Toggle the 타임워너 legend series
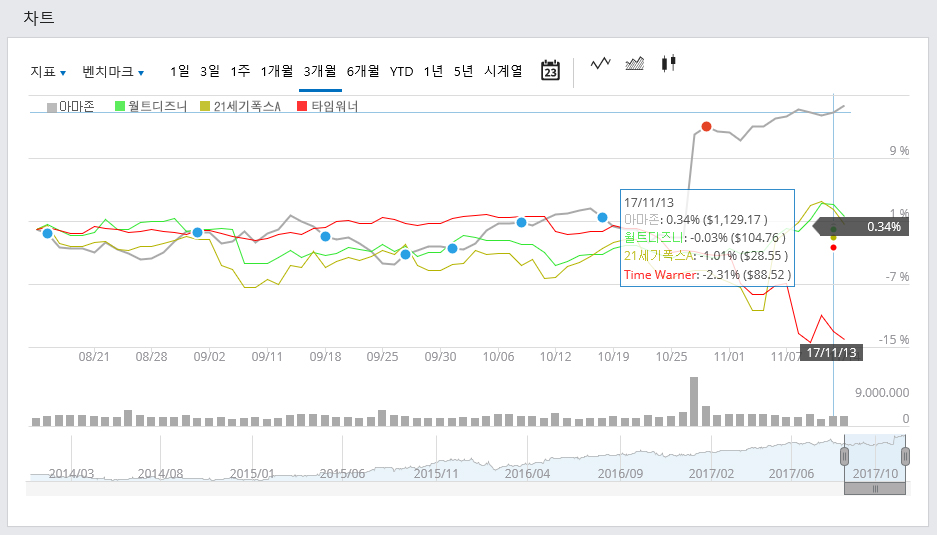The width and height of the screenshot is (937, 535). point(327,106)
